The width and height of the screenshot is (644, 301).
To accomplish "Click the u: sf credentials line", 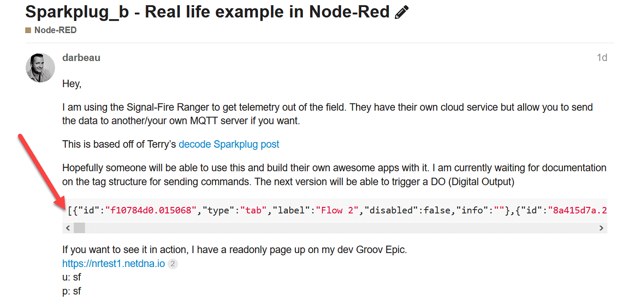I will click(71, 277).
